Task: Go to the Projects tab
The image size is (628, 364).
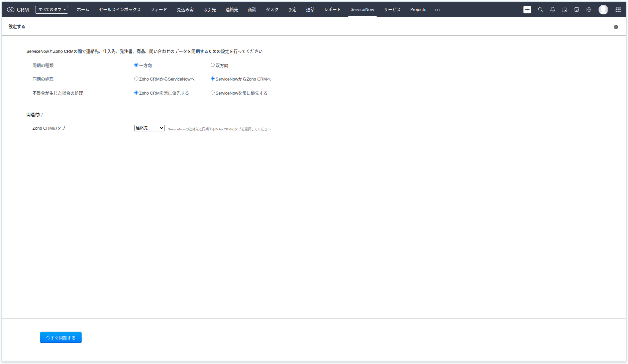Action: tap(418, 10)
